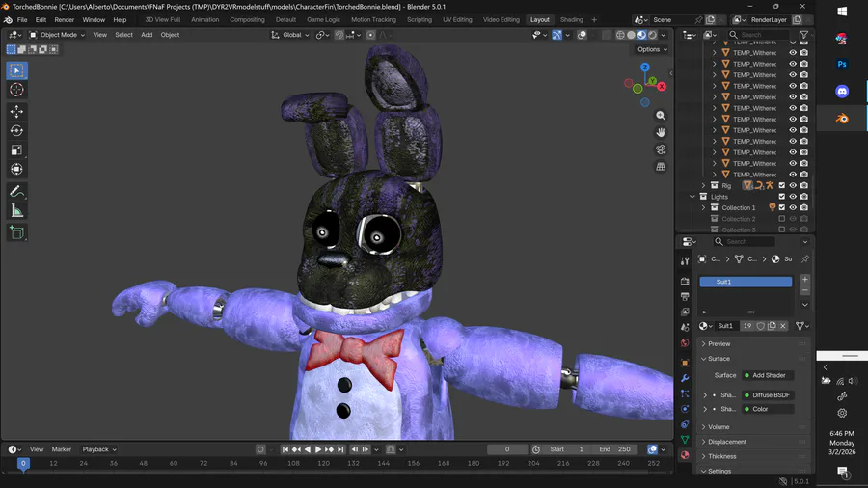
Task: Toggle proportional editing in viewport header
Action: 371,35
